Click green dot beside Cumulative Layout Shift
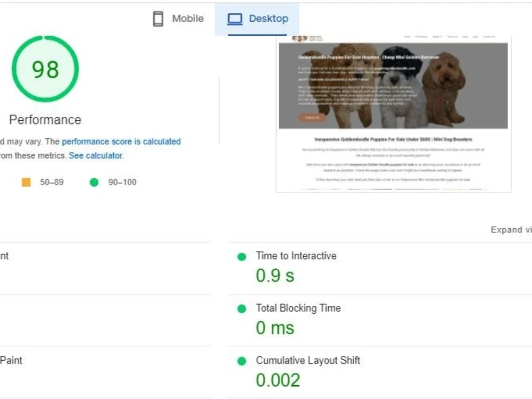Screen dimensions: 532x399 (242, 361)
